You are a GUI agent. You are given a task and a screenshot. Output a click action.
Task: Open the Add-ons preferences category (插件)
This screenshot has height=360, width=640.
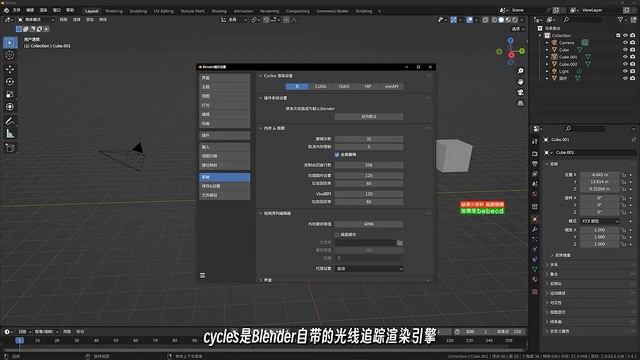pos(224,135)
